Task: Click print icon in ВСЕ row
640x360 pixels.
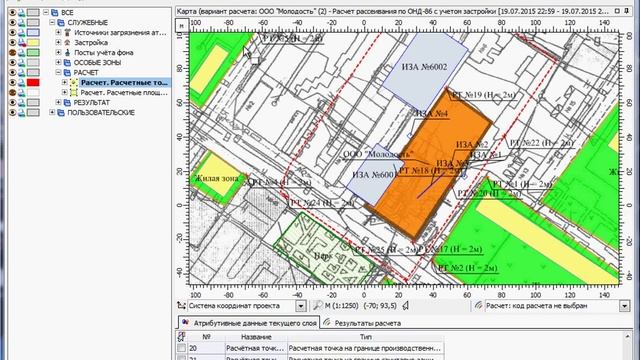Action: tap(22, 13)
